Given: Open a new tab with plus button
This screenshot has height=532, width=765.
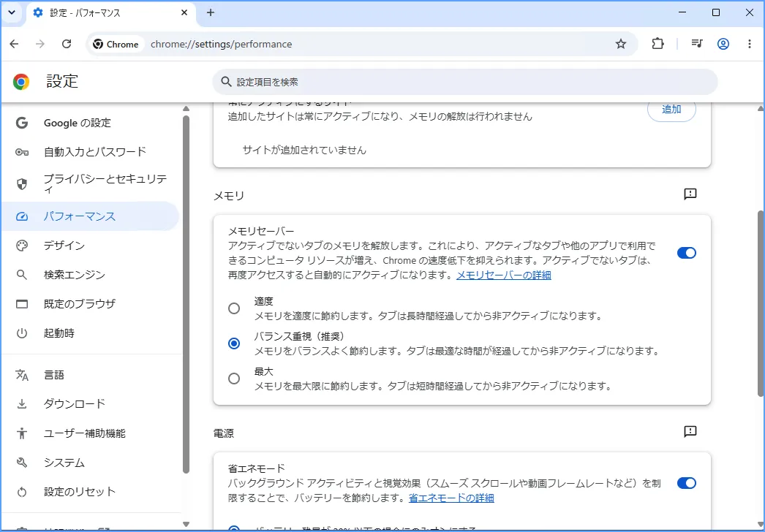Looking at the screenshot, I should point(211,12).
